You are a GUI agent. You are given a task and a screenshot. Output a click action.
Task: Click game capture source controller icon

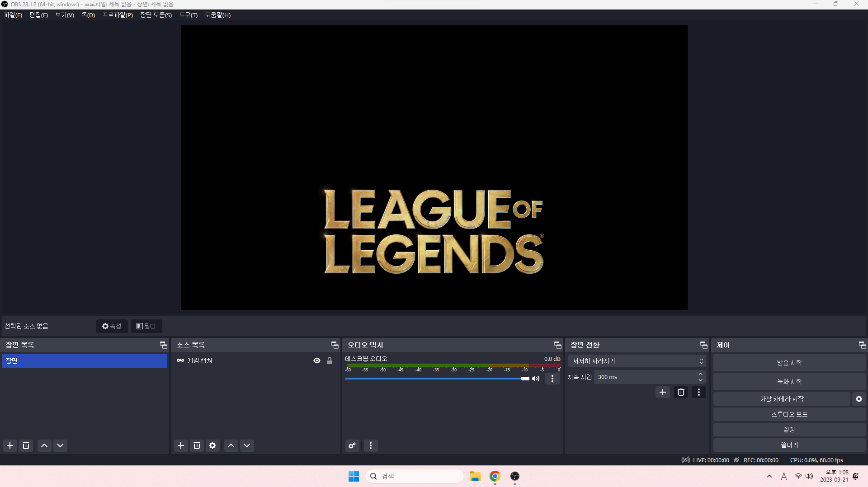180,361
